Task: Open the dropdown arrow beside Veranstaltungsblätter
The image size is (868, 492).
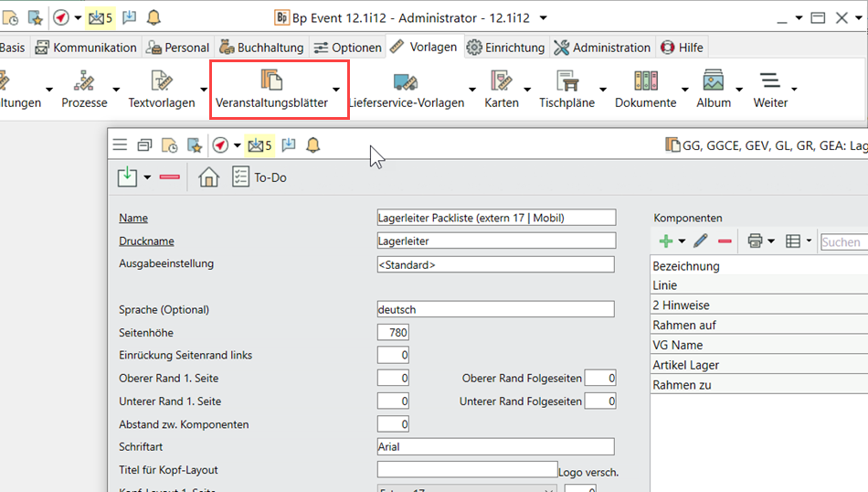Action: click(x=337, y=90)
